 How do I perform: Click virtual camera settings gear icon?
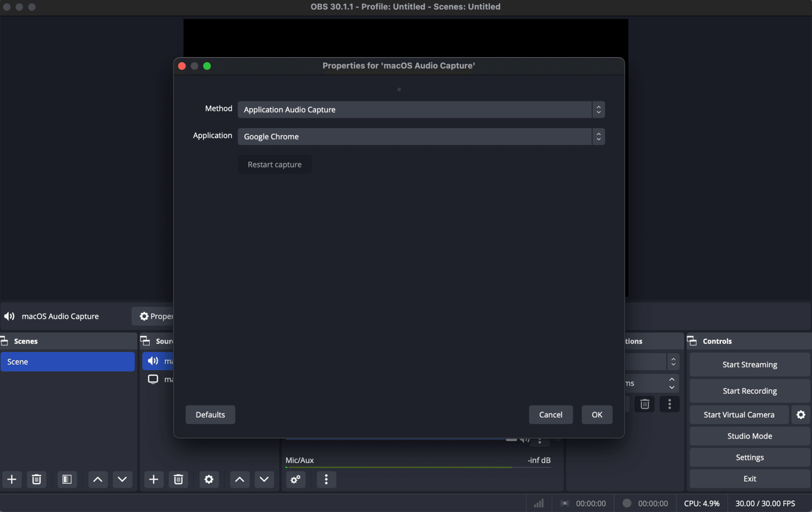[801, 414]
